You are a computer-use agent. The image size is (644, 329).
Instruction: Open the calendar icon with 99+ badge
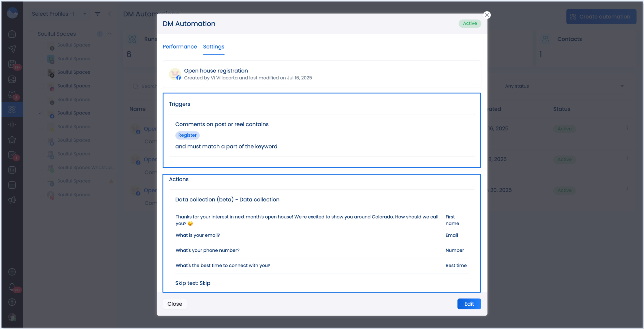(12, 64)
